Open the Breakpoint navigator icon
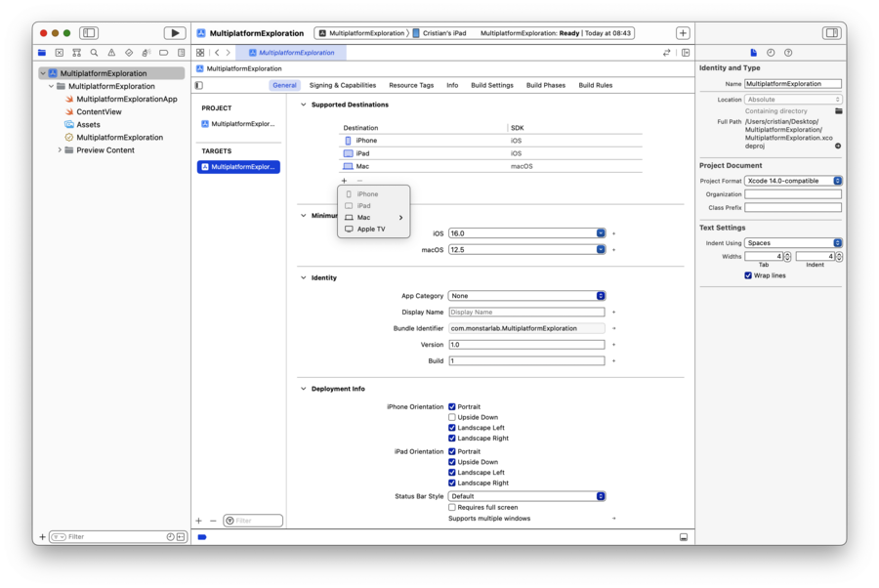The height and width of the screenshot is (588, 879). pyautogui.click(x=164, y=53)
